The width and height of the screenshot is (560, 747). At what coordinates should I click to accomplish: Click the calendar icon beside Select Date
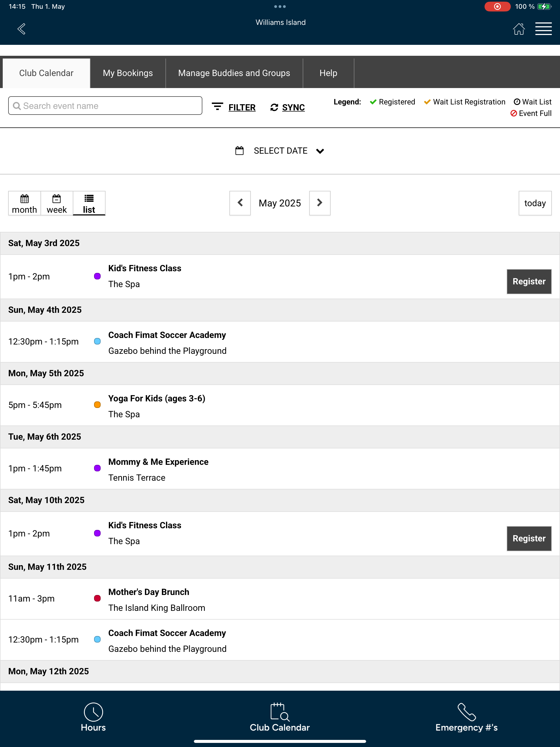240,151
